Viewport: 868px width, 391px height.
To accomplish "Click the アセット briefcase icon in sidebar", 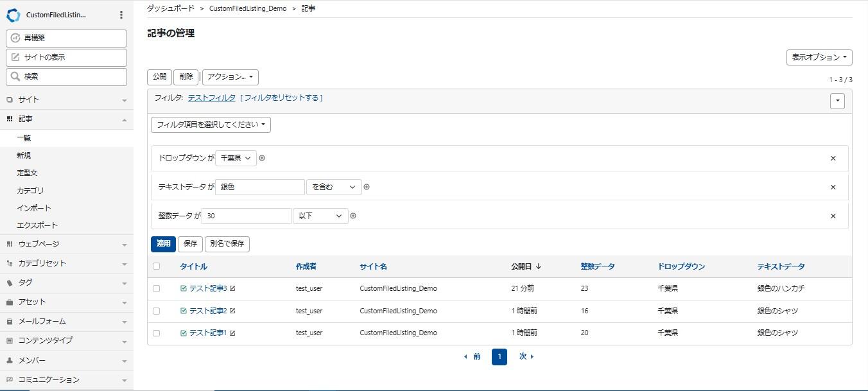I will [10, 302].
